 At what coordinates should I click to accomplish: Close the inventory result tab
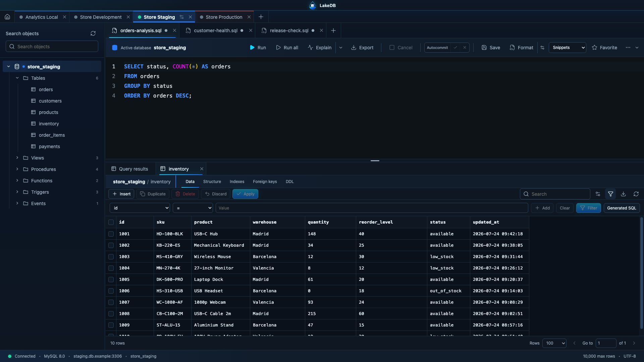202,169
